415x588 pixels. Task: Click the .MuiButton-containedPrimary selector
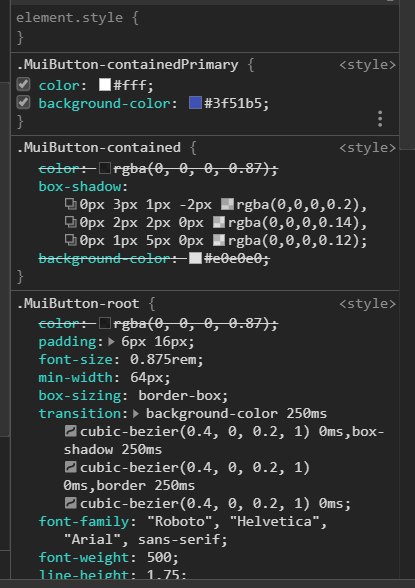pyautogui.click(x=127, y=64)
